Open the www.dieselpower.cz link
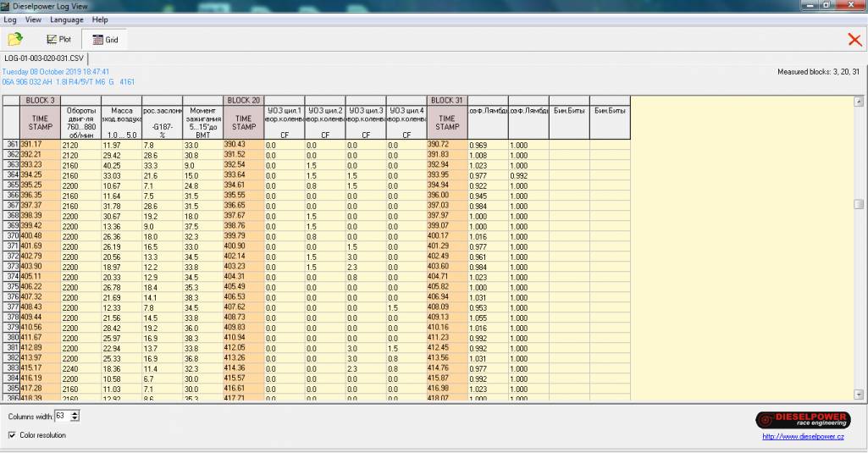This screenshot has height=453, width=868. point(803,437)
